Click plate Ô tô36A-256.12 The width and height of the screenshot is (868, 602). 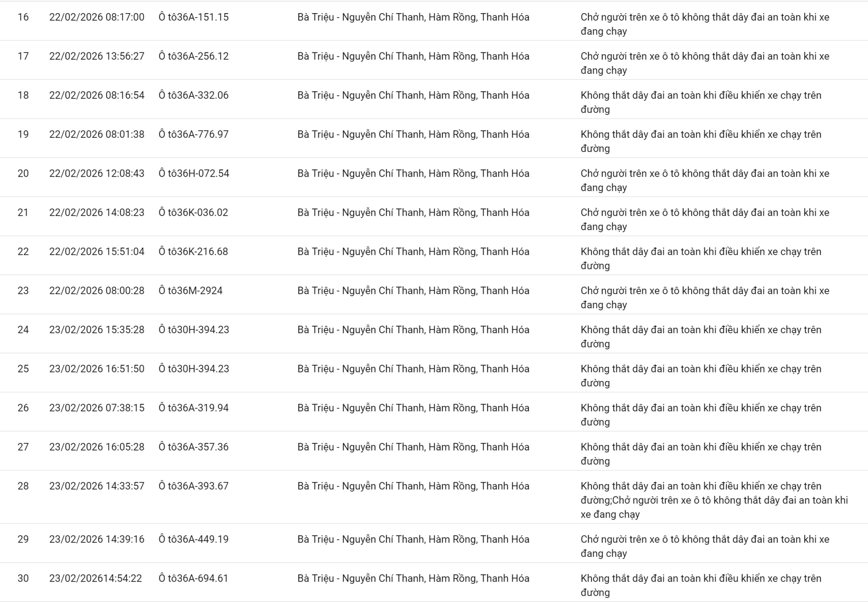[193, 56]
